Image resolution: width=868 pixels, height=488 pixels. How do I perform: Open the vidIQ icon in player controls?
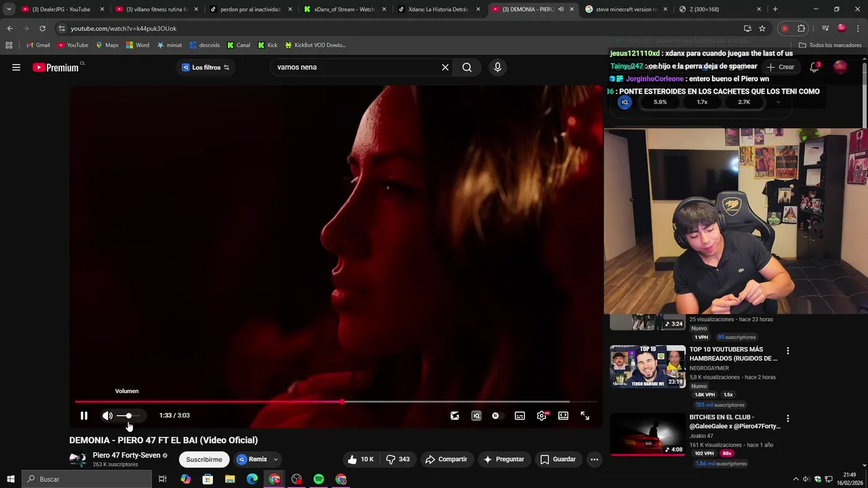tap(476, 416)
